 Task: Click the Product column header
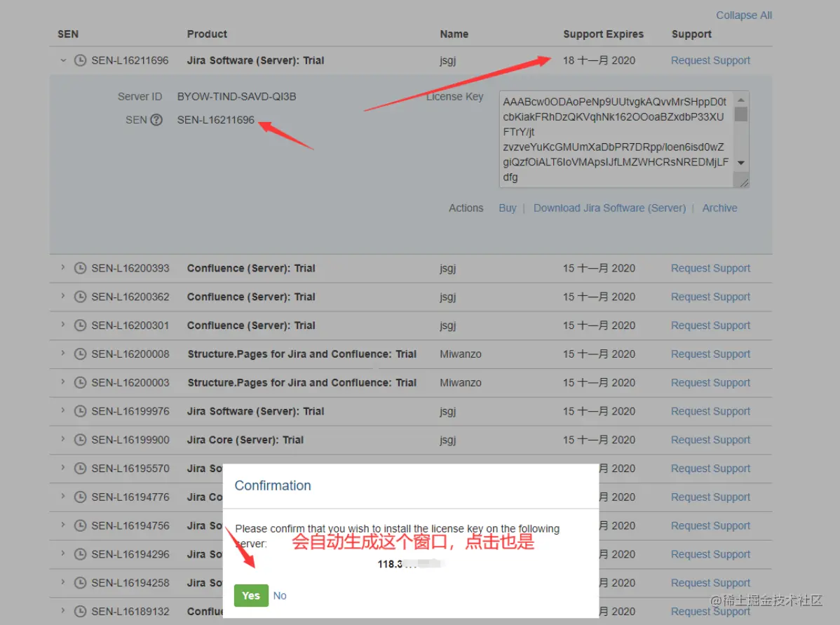point(207,34)
